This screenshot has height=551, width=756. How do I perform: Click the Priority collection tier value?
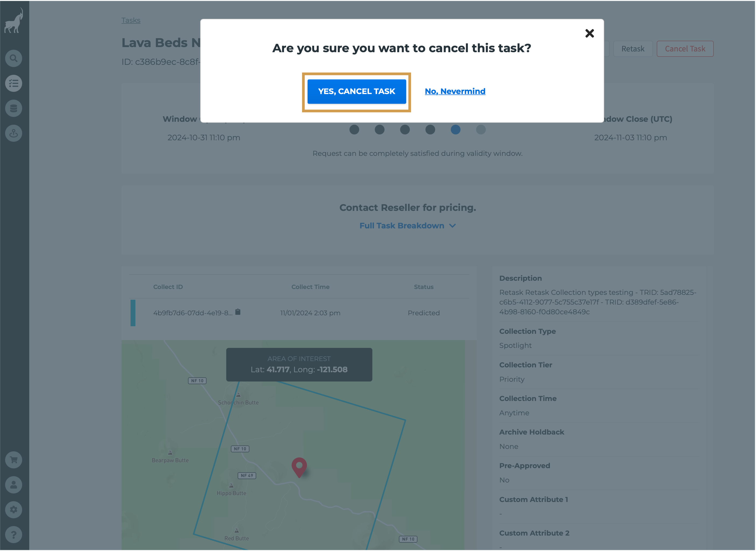click(x=512, y=380)
